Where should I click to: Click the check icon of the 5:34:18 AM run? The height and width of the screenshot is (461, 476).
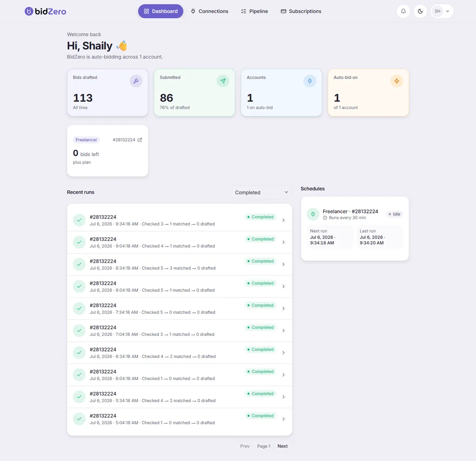pyautogui.click(x=79, y=397)
